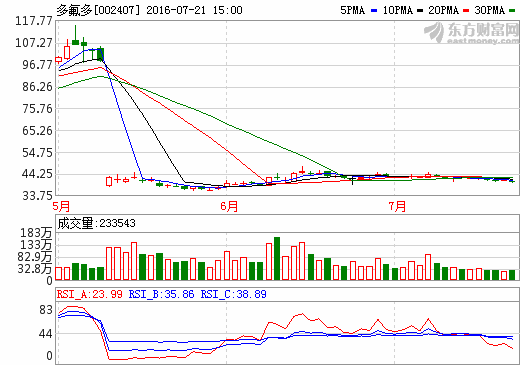
Task: Click the eastmoney watermark logo
Action: [472, 33]
